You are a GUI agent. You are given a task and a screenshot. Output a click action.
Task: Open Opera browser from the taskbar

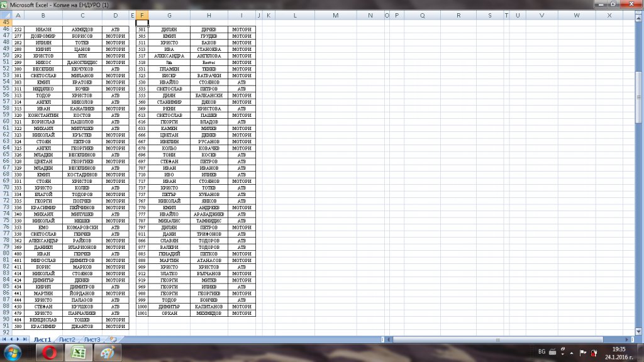[49, 353]
